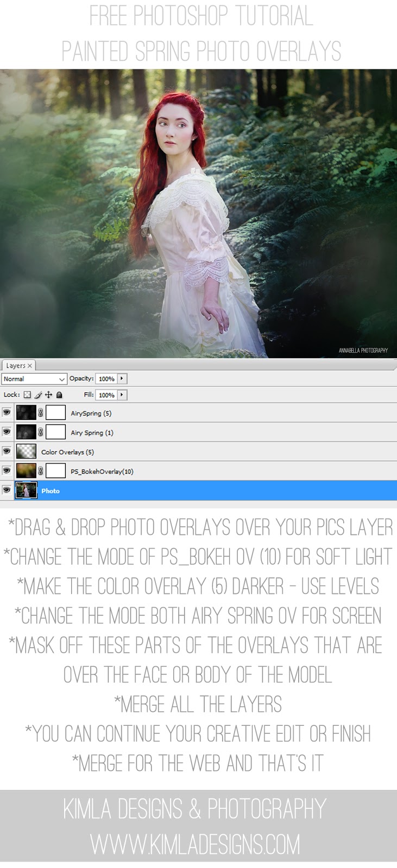Lock position move icon
Viewport: 397px width, 868px height.
[48, 395]
